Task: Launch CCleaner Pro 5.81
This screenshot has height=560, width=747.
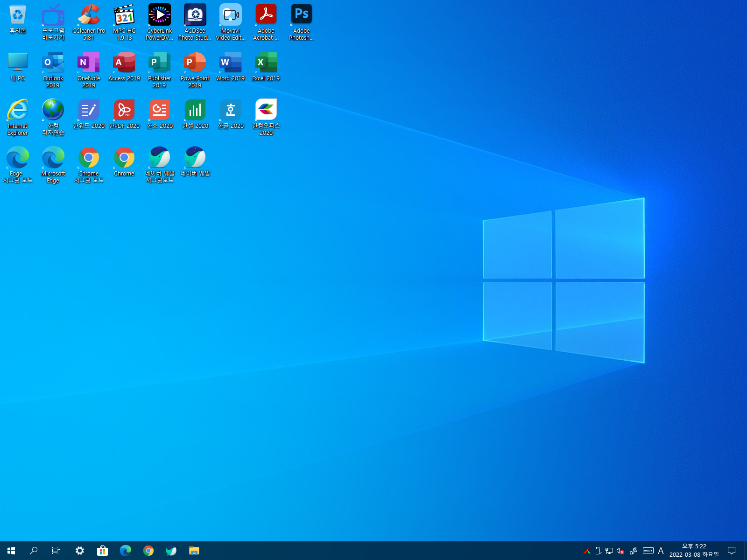Action: [x=89, y=22]
